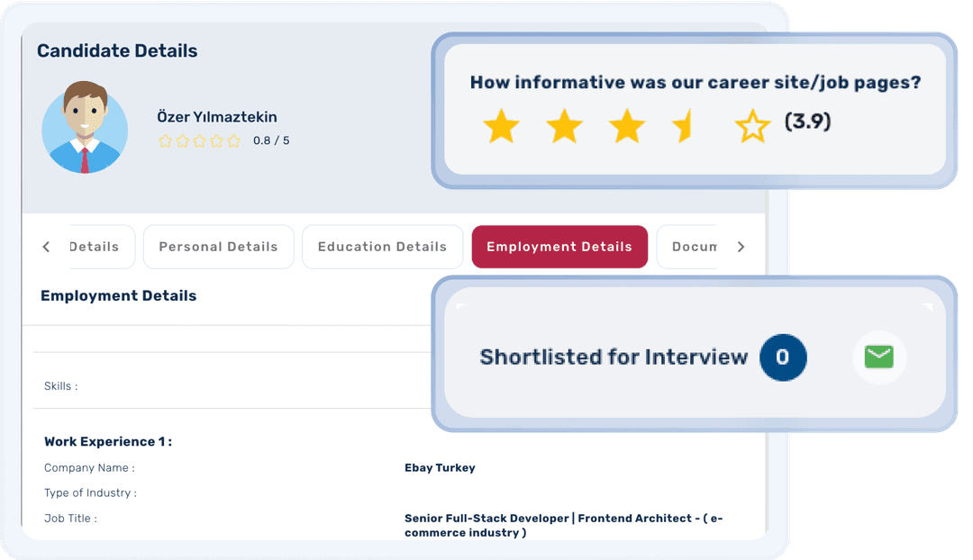
Task: Open the Education Details tab
Action: tap(382, 246)
